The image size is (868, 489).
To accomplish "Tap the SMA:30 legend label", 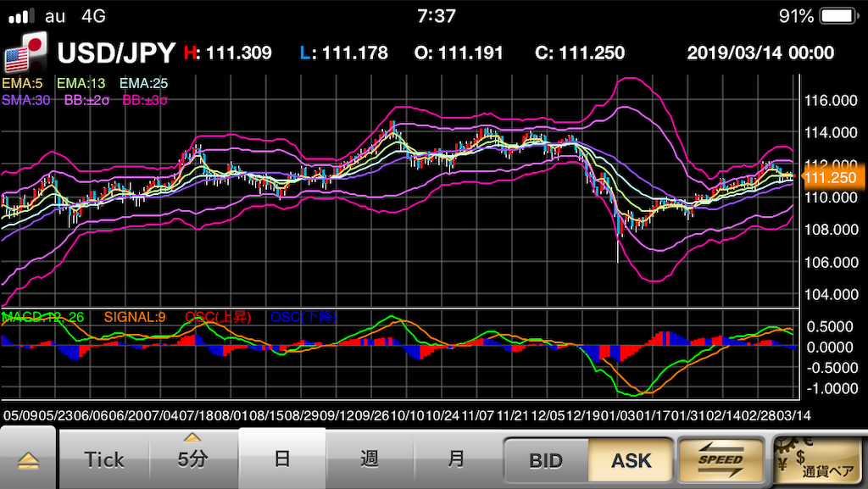I will 26,100.
